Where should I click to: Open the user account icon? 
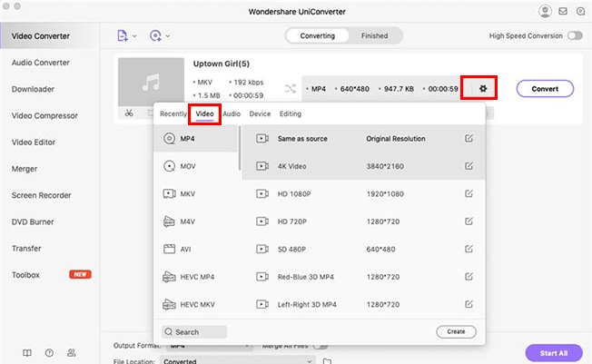545,11
